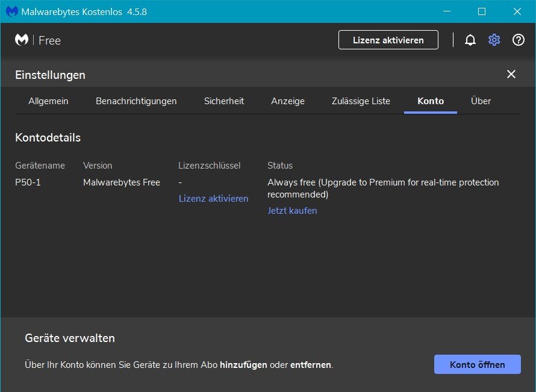The width and height of the screenshot is (536, 392).
Task: Click the Malwarebytes M logo in header
Action: click(x=22, y=40)
